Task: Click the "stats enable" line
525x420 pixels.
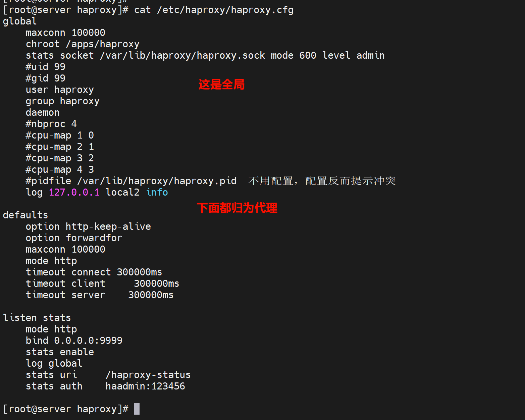Action: (60, 352)
